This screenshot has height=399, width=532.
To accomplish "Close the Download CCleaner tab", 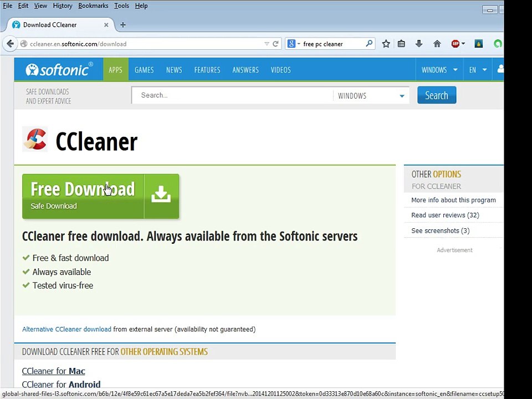I will pyautogui.click(x=106, y=25).
